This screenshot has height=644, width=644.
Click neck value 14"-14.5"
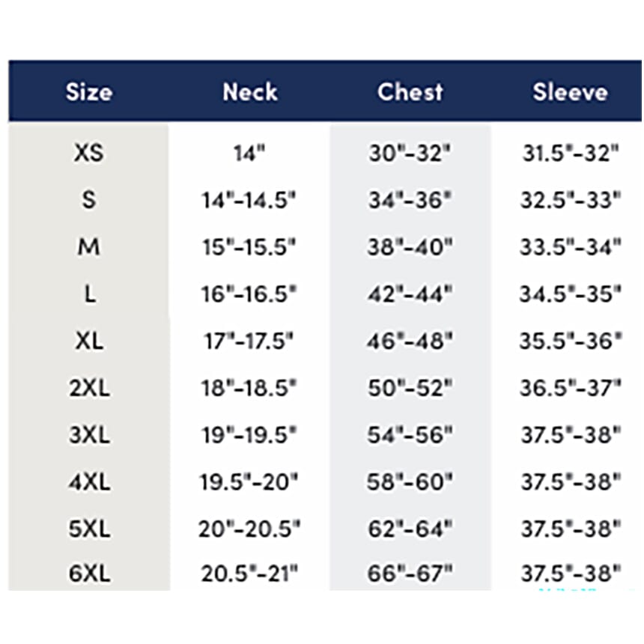(x=249, y=200)
